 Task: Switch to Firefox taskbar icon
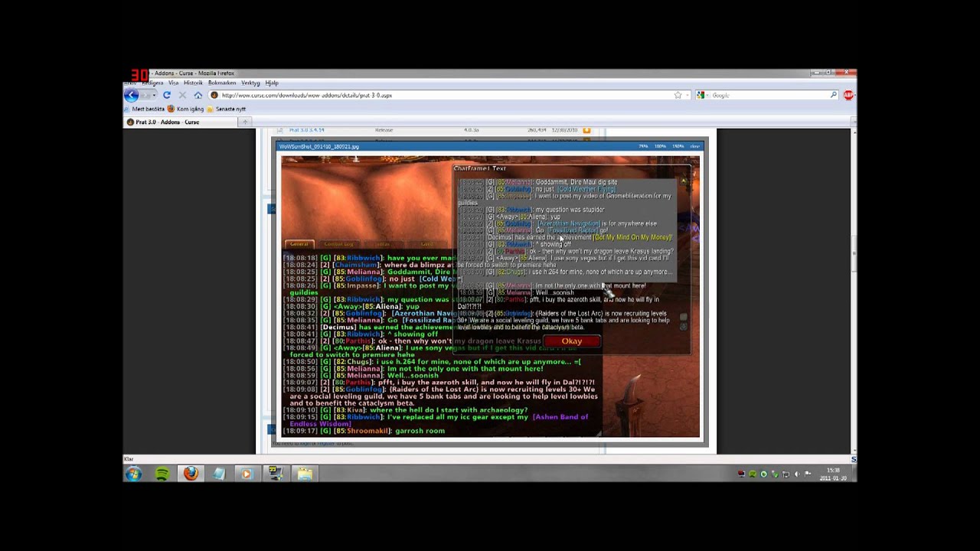click(x=191, y=474)
